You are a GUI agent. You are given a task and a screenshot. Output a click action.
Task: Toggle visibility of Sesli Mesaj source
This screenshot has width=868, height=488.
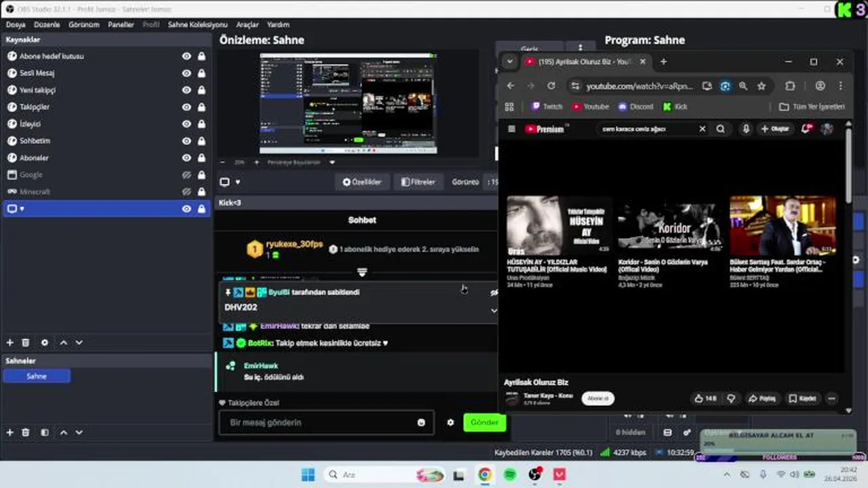pos(186,73)
